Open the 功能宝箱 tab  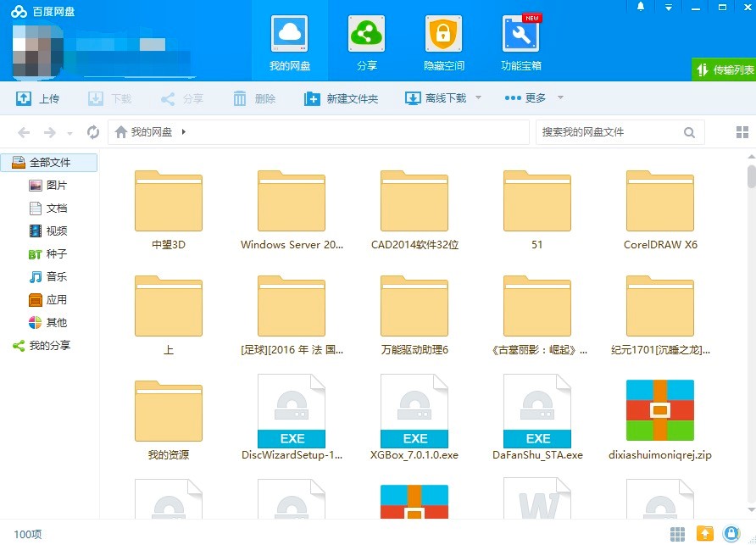coord(520,42)
